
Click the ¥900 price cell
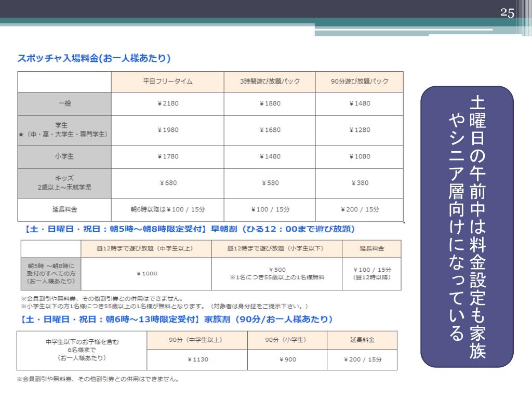[287, 360]
